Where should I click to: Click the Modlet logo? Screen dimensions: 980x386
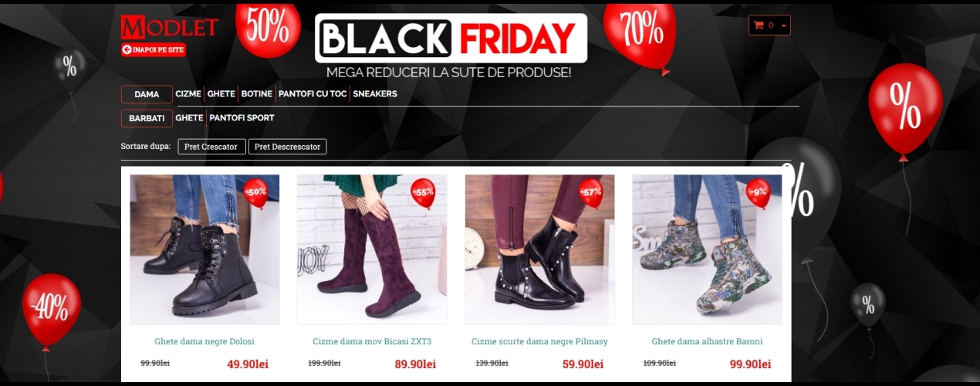(x=170, y=27)
